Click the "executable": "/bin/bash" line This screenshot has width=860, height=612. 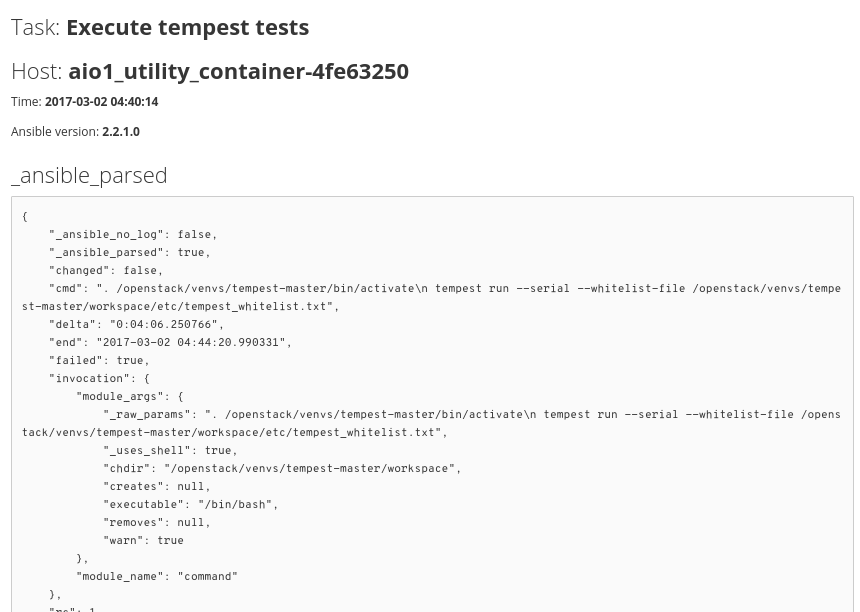click(191, 505)
